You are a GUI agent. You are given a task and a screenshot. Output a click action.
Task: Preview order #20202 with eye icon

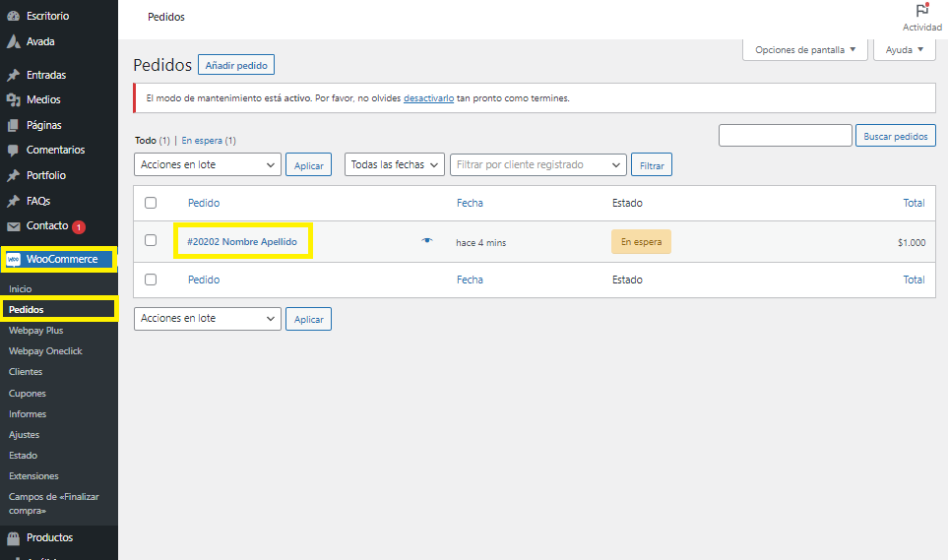click(x=427, y=241)
